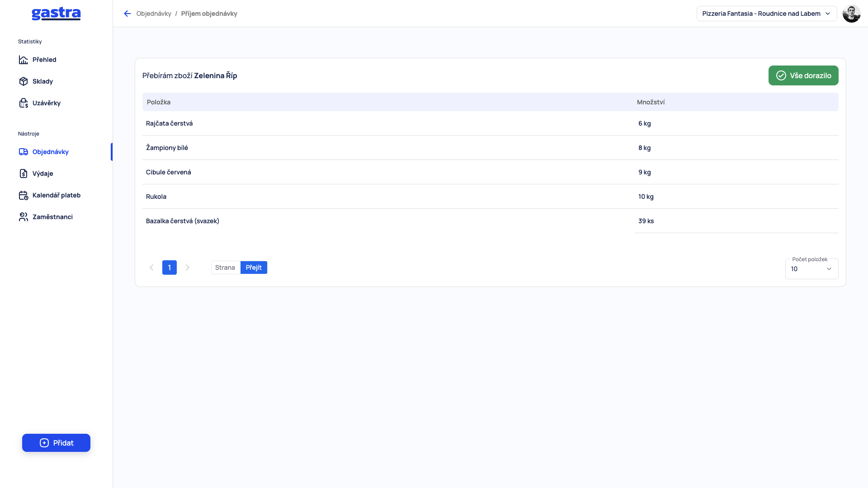Click the Sklady box icon
Image resolution: width=868 pixels, height=488 pixels.
(24, 81)
